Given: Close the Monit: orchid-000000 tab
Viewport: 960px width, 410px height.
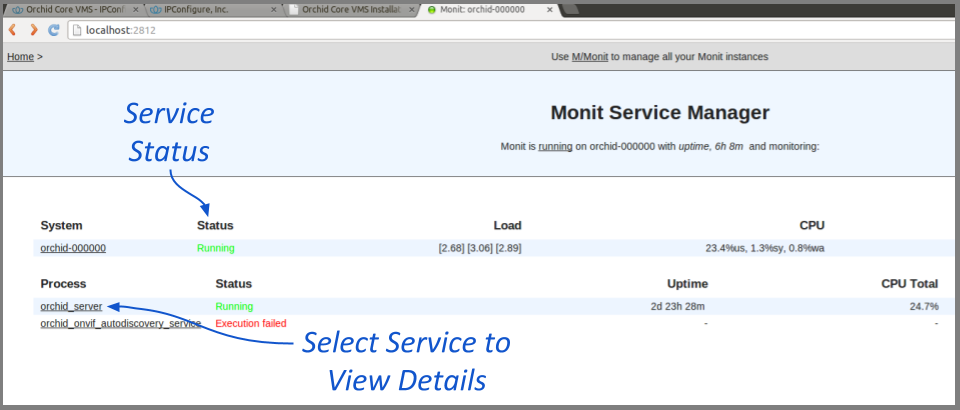Looking at the screenshot, I should click(549, 10).
